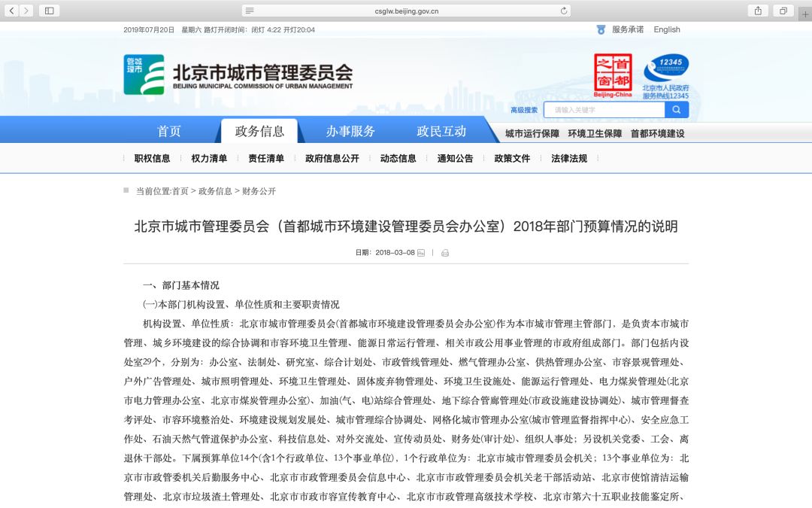Click 首页 in the breadcrumb path

click(180, 191)
